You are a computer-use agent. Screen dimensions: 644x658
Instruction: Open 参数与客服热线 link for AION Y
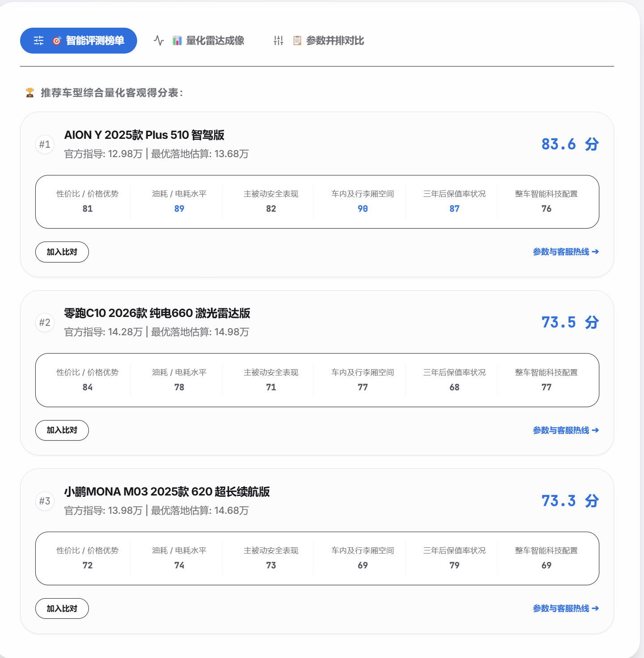pos(566,252)
